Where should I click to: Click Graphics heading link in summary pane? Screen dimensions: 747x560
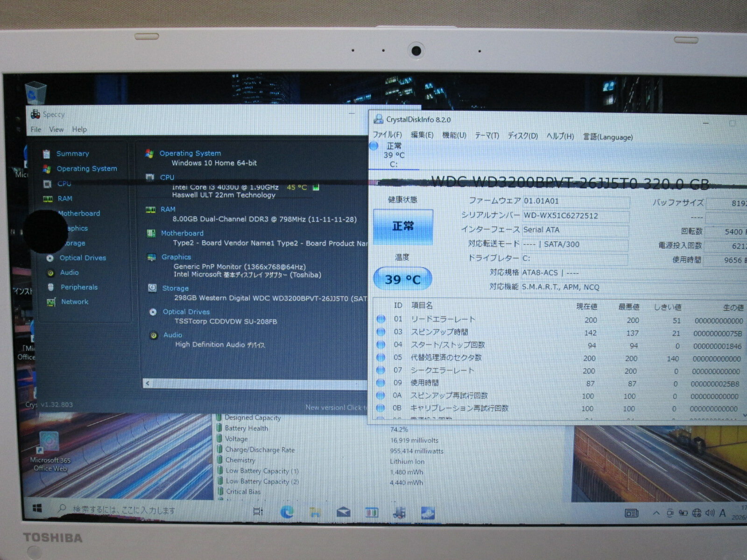pos(176,257)
